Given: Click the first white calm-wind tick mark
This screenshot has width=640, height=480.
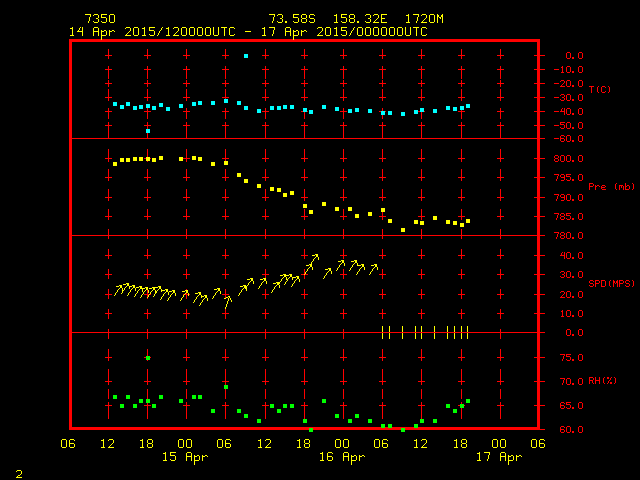Looking at the screenshot, I should click(383, 332).
